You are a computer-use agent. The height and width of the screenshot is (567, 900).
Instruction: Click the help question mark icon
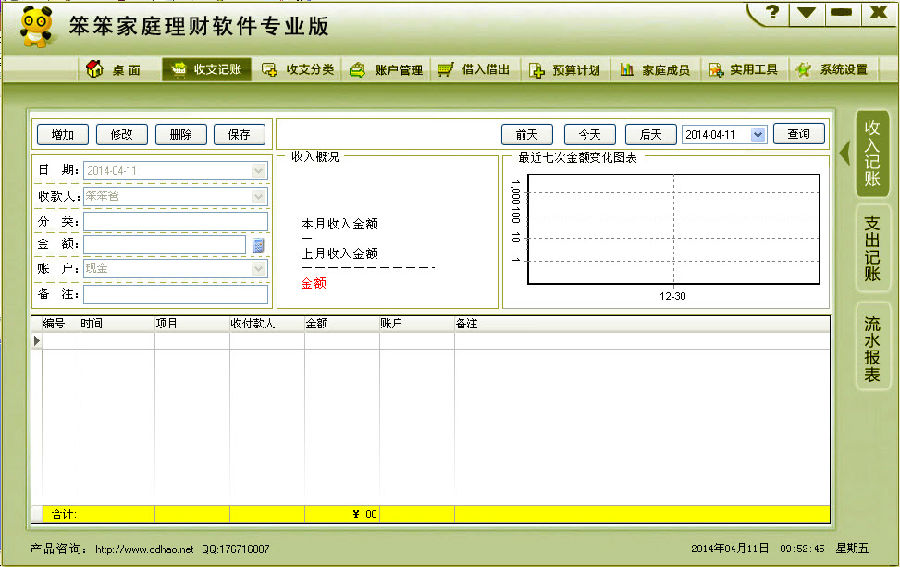point(771,13)
